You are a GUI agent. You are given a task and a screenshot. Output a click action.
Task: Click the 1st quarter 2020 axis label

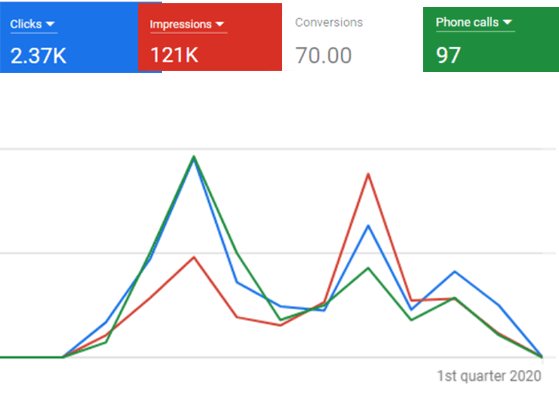(489, 376)
